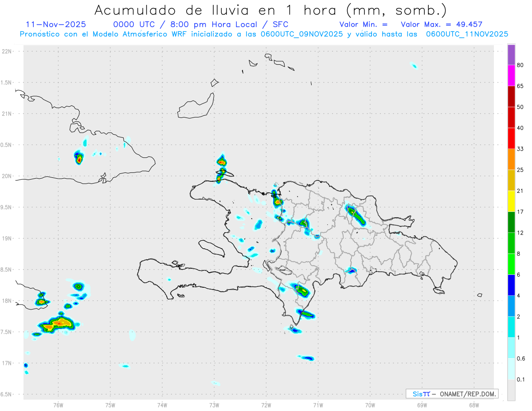Pick the bright red legend segment between 33 and 40
532x411 pixels.
click(x=511, y=138)
